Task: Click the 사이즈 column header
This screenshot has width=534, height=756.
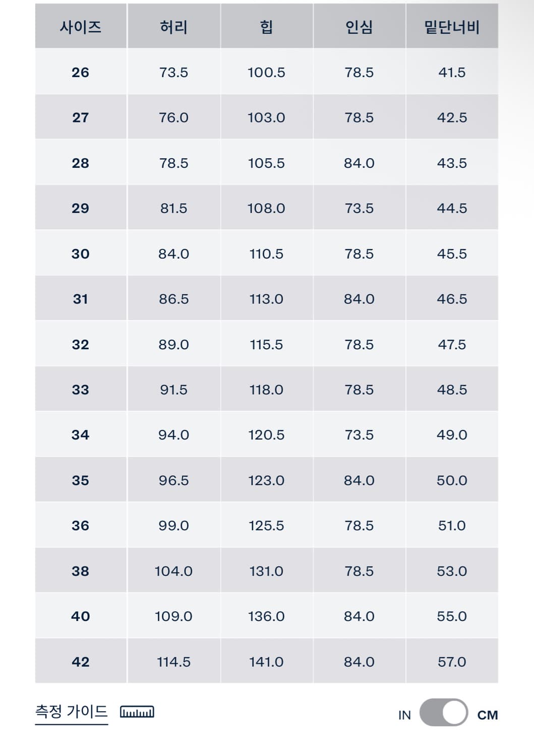Action: pos(81,26)
